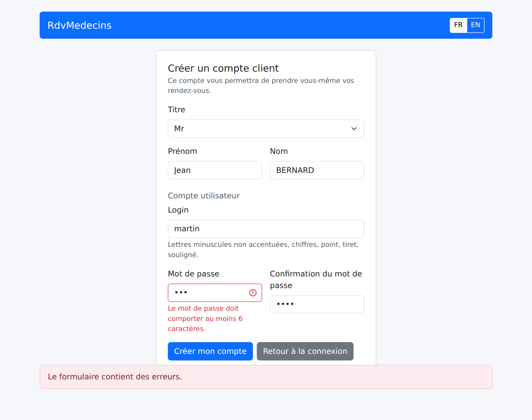Screen dimensions: 532x420
Task: Click the Créer mon compte button
Action: (x=210, y=351)
